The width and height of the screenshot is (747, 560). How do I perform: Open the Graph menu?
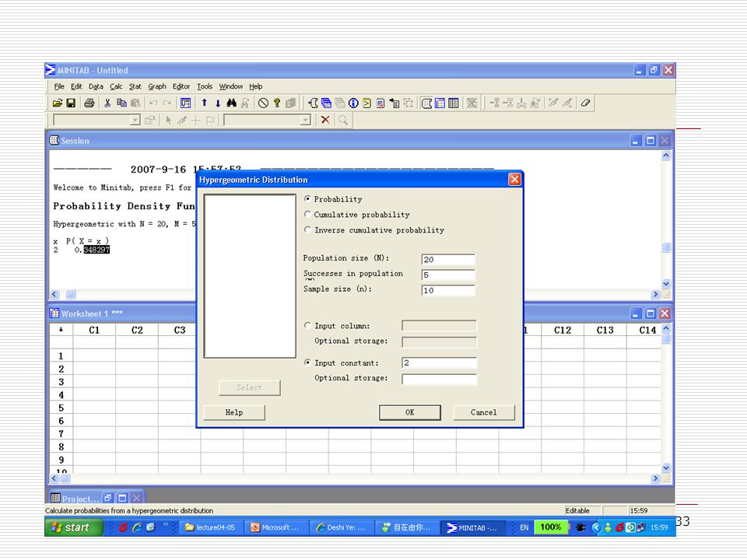click(x=156, y=86)
